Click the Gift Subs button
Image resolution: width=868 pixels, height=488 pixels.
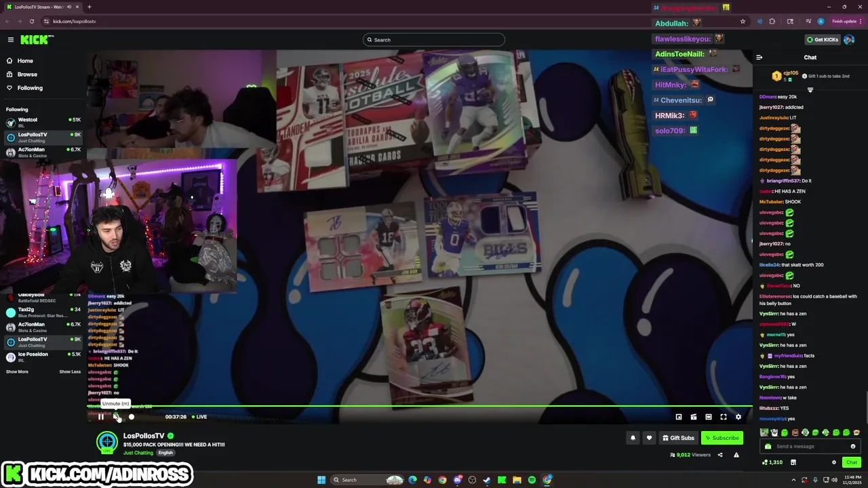pyautogui.click(x=678, y=438)
